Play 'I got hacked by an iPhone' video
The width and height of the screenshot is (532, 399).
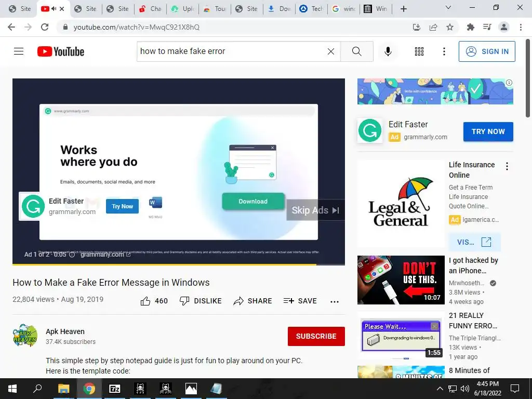click(401, 280)
